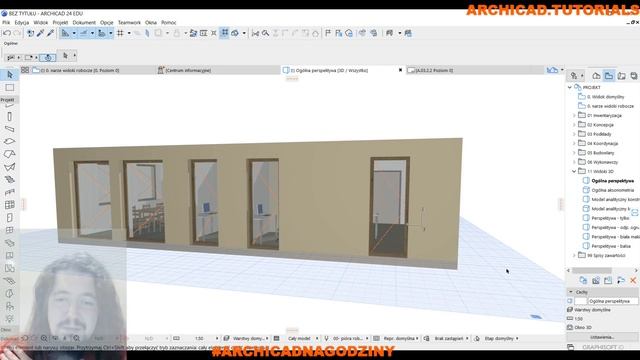Image resolution: width=640 pixels, height=360 pixels.
Task: Select the Stair tool in the toolbox
Action: (10, 180)
